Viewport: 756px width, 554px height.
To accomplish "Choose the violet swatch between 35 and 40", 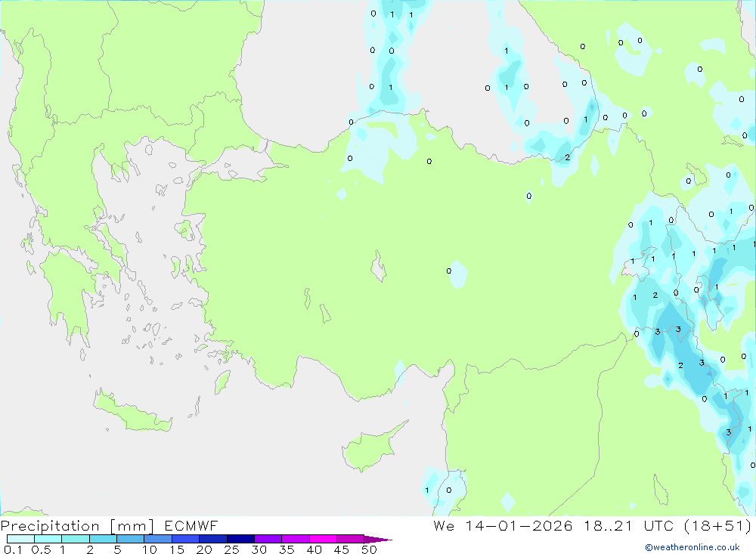I will point(295,539).
